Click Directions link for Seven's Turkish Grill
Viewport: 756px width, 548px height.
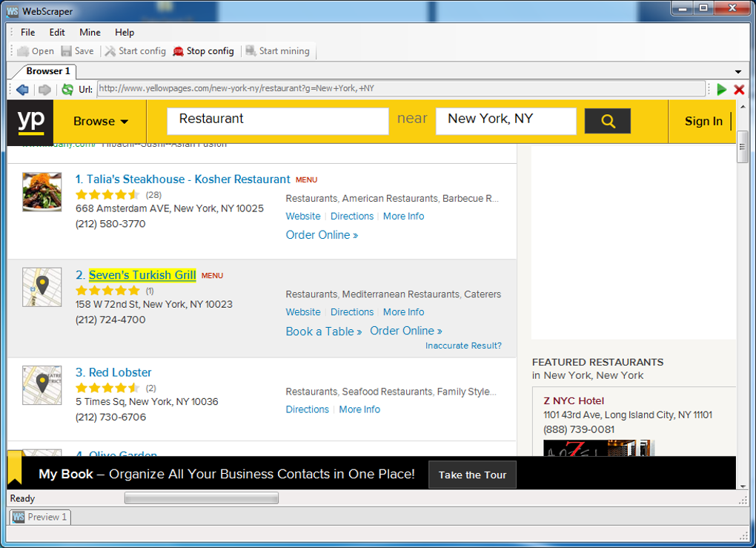click(x=352, y=312)
